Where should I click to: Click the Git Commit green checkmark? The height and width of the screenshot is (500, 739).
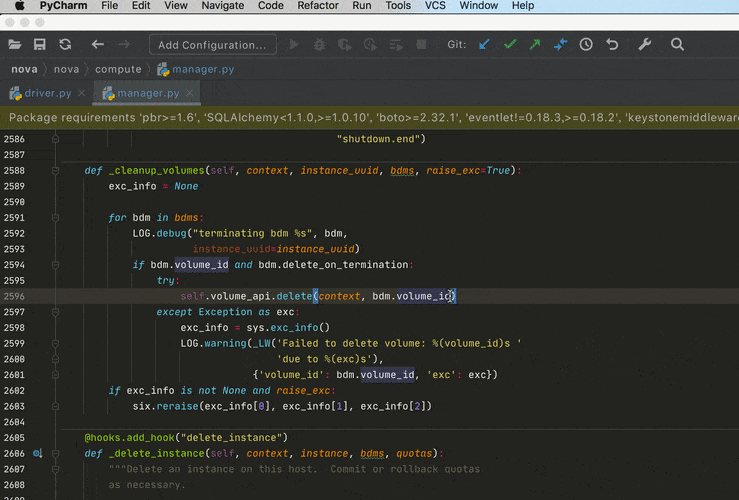click(510, 44)
